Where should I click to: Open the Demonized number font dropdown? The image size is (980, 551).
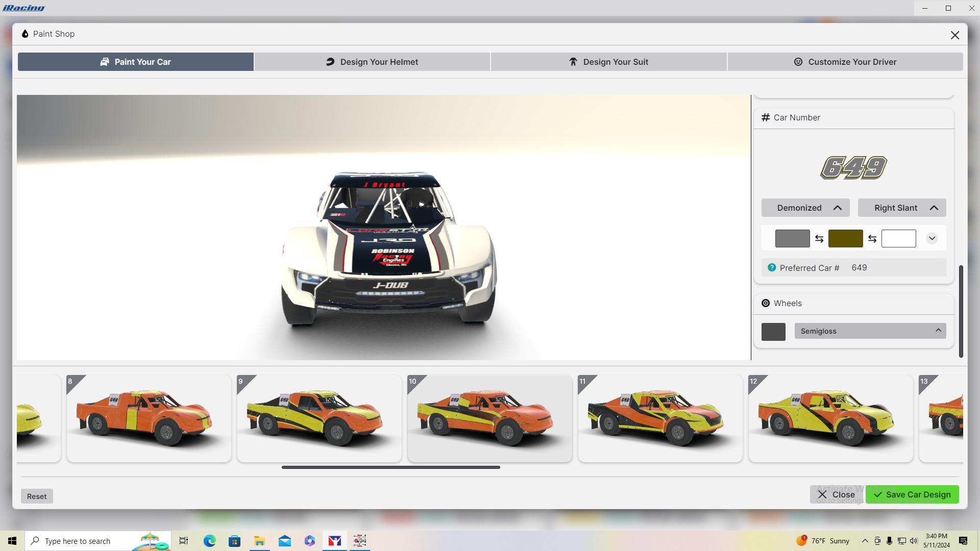click(x=805, y=208)
